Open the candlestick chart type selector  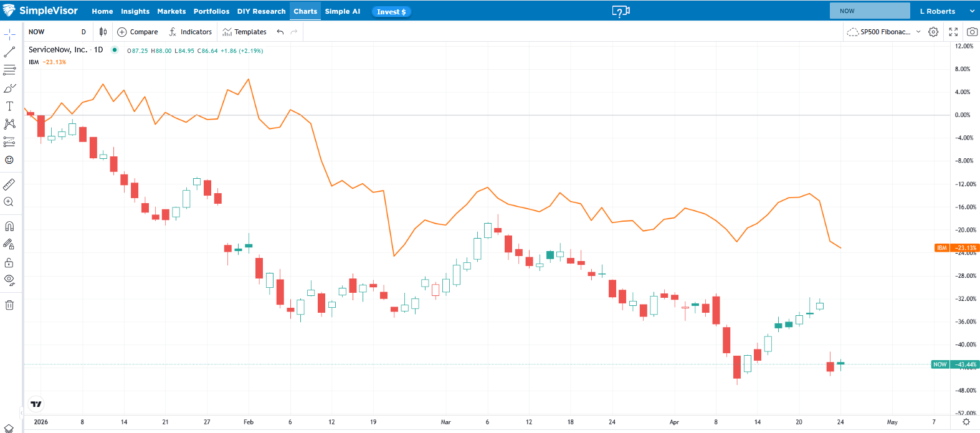point(103,32)
